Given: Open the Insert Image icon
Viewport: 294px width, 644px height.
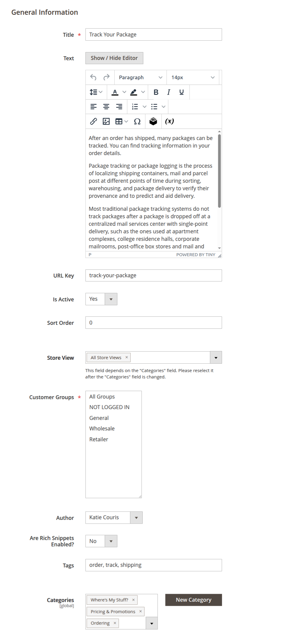Looking at the screenshot, I should pos(106,121).
